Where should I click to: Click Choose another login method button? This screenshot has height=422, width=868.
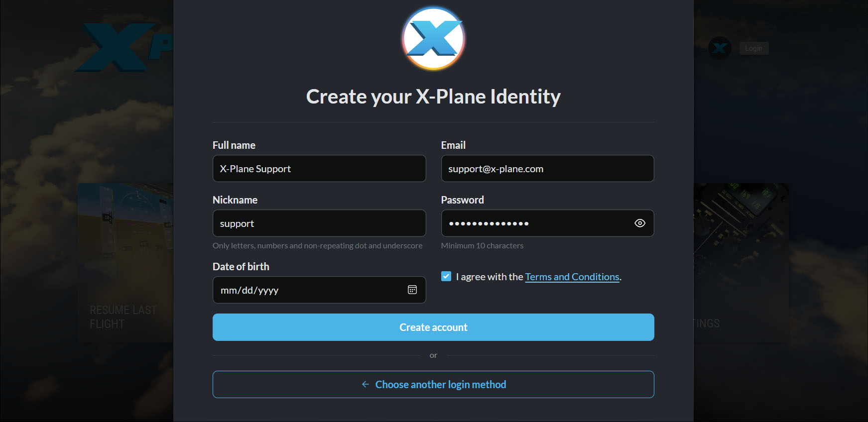(x=433, y=384)
